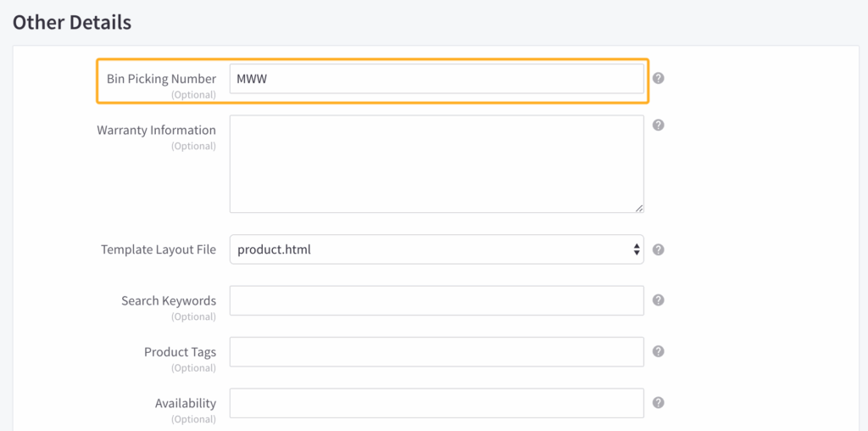Select the Search Keywords input box

[436, 300]
